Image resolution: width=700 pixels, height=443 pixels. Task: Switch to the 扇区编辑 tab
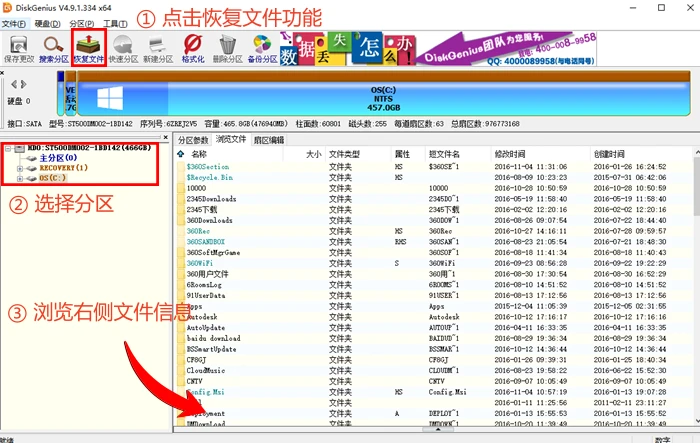[269, 140]
